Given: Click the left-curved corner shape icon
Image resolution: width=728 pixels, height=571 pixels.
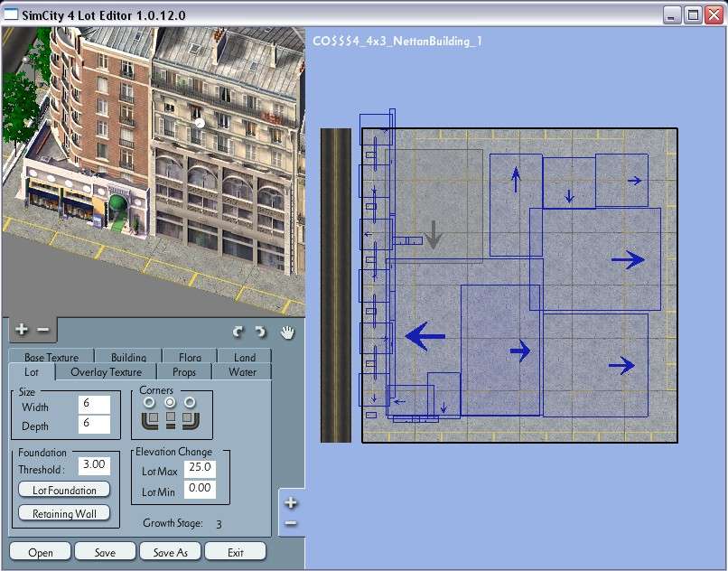Looking at the screenshot, I should [x=150, y=420].
